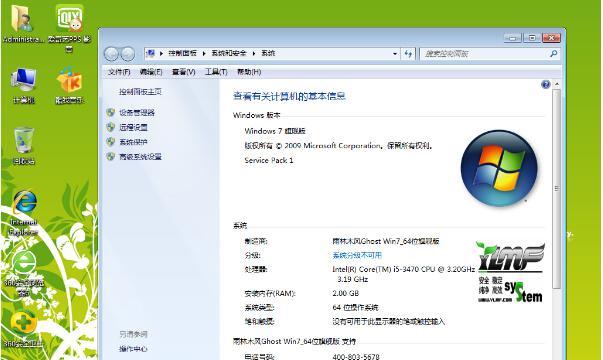
Task: Launch Internet Explorer from desktop
Action: click(x=24, y=212)
